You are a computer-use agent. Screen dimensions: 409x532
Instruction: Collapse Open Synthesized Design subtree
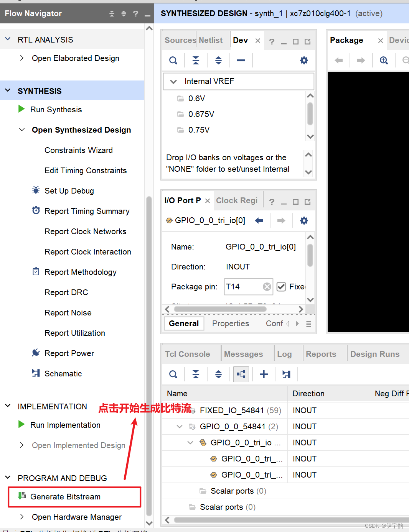22,130
